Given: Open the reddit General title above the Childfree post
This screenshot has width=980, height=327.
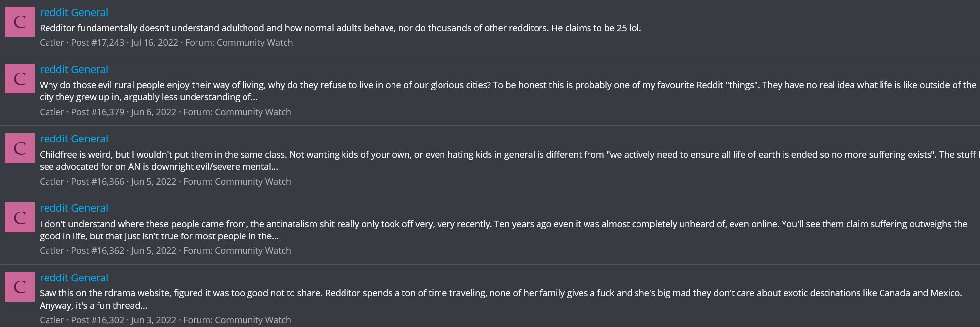Looking at the screenshot, I should point(74,139).
